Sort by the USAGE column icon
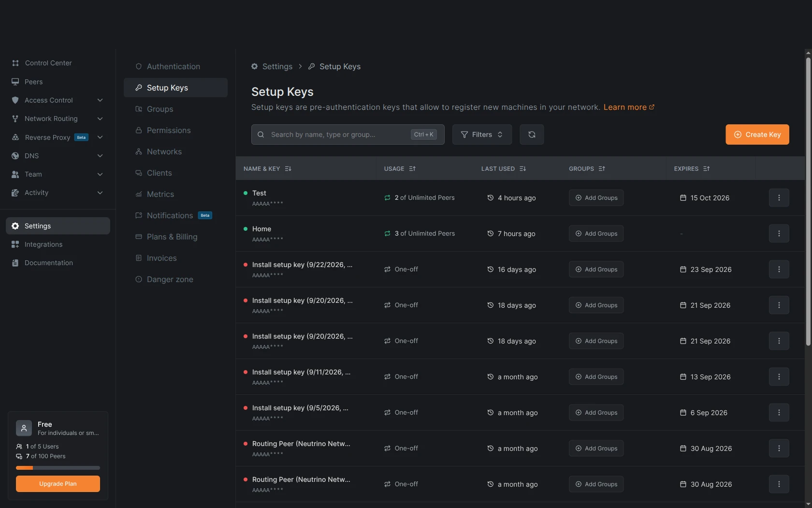The height and width of the screenshot is (508, 812). 412,169
